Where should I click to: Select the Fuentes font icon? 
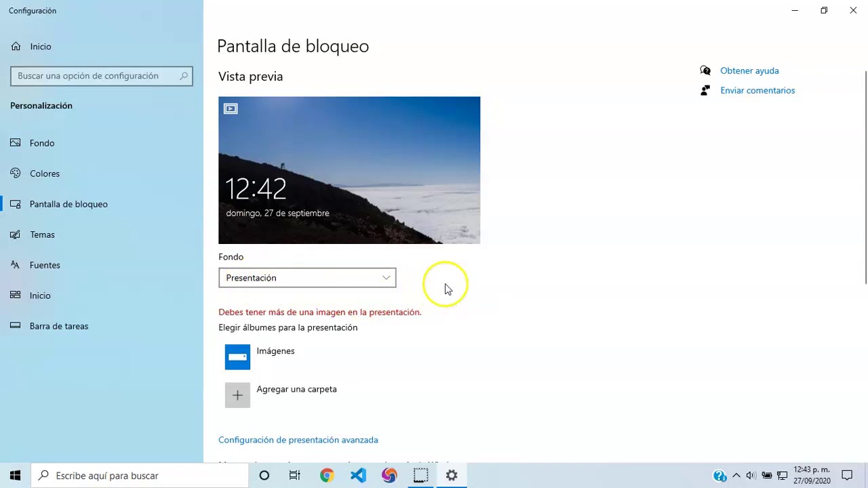click(16, 265)
